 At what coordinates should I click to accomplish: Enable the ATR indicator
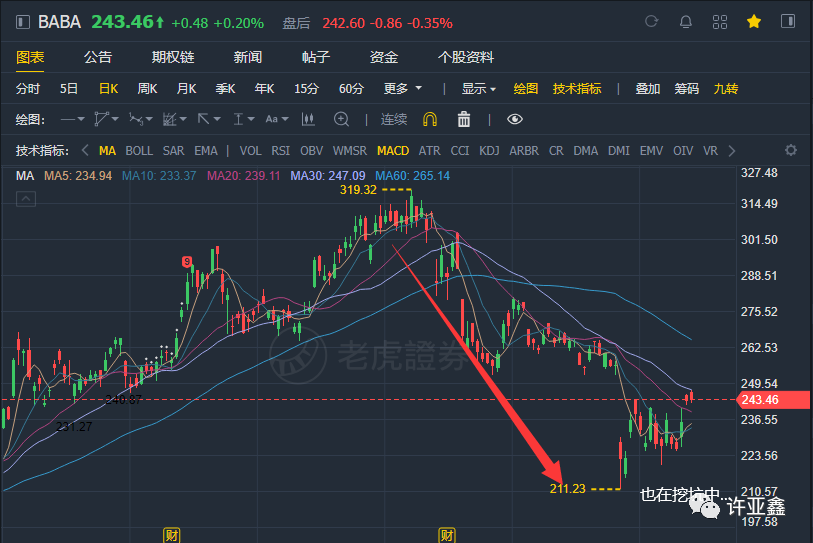429,150
